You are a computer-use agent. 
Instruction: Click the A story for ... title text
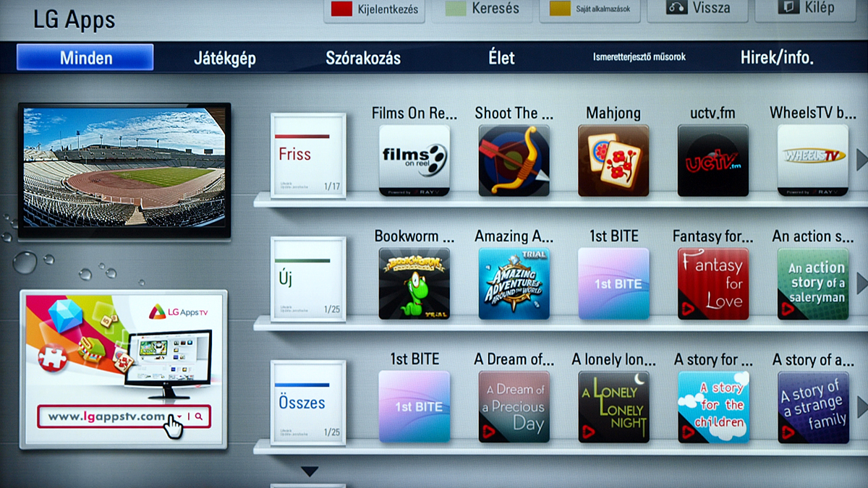click(713, 359)
